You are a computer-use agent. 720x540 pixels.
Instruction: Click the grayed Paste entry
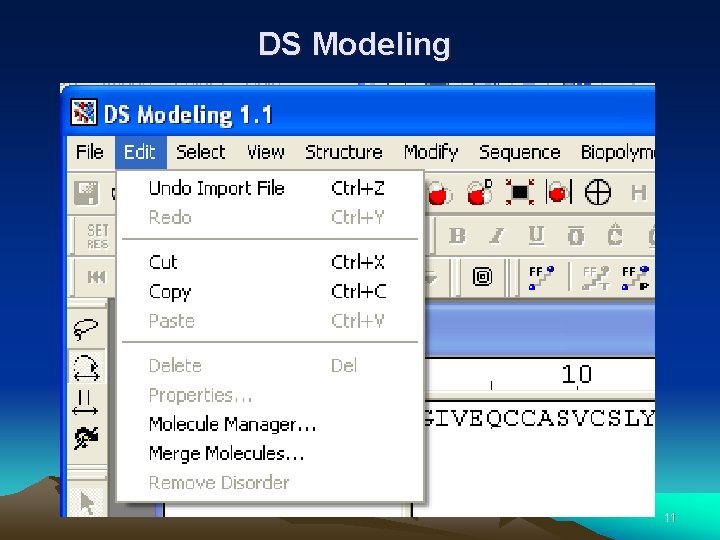(x=270, y=321)
